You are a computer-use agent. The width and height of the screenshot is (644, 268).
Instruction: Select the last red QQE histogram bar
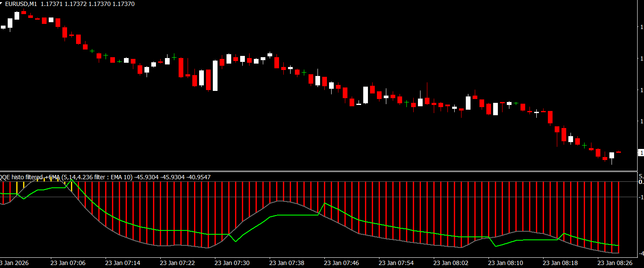coord(618,217)
